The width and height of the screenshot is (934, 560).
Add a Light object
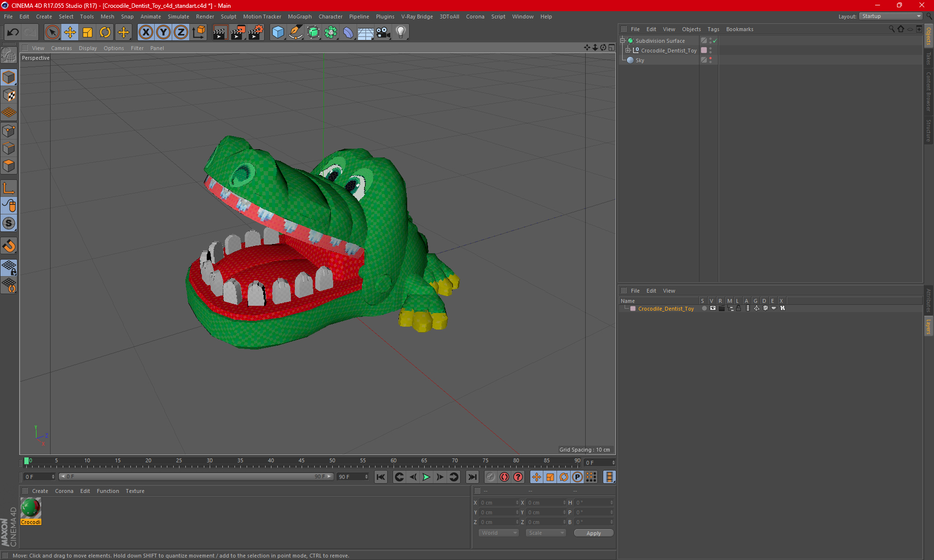coord(401,33)
